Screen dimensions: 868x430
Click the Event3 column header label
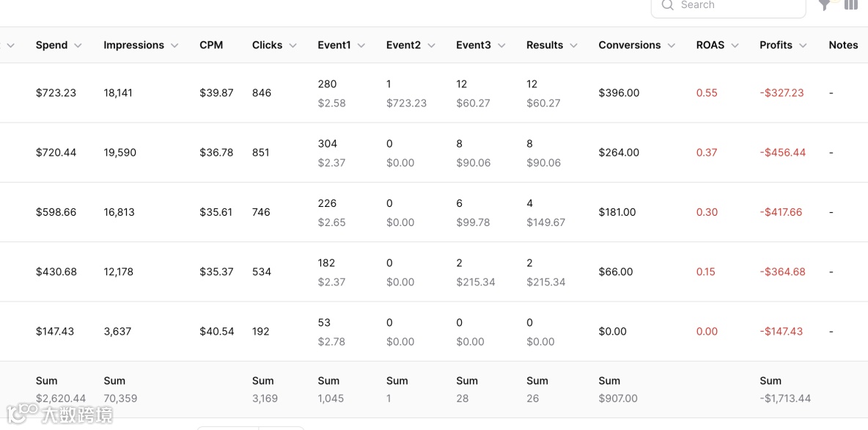point(474,45)
